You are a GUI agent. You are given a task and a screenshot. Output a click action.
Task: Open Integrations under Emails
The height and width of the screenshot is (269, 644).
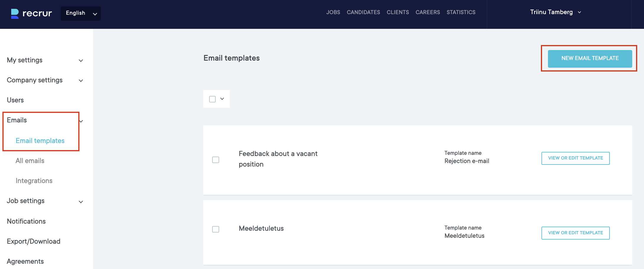click(x=34, y=181)
